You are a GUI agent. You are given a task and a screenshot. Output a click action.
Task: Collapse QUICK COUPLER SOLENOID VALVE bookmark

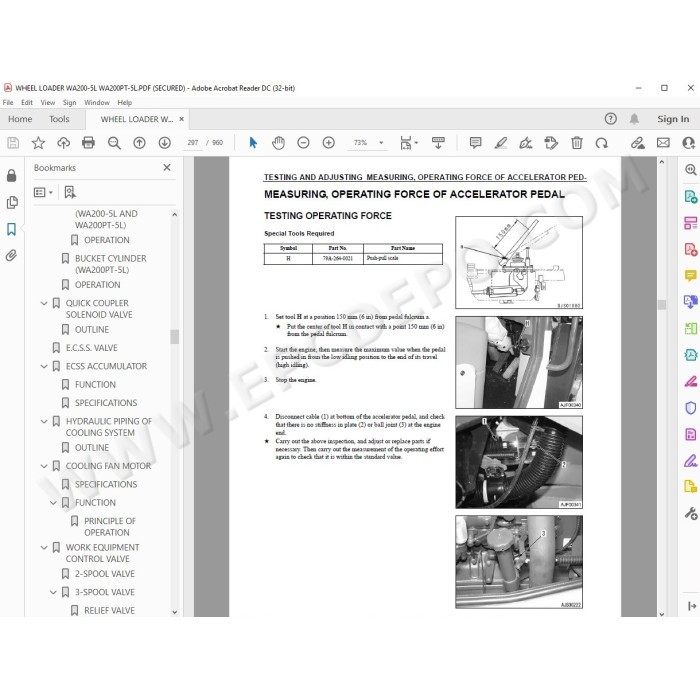(x=44, y=303)
